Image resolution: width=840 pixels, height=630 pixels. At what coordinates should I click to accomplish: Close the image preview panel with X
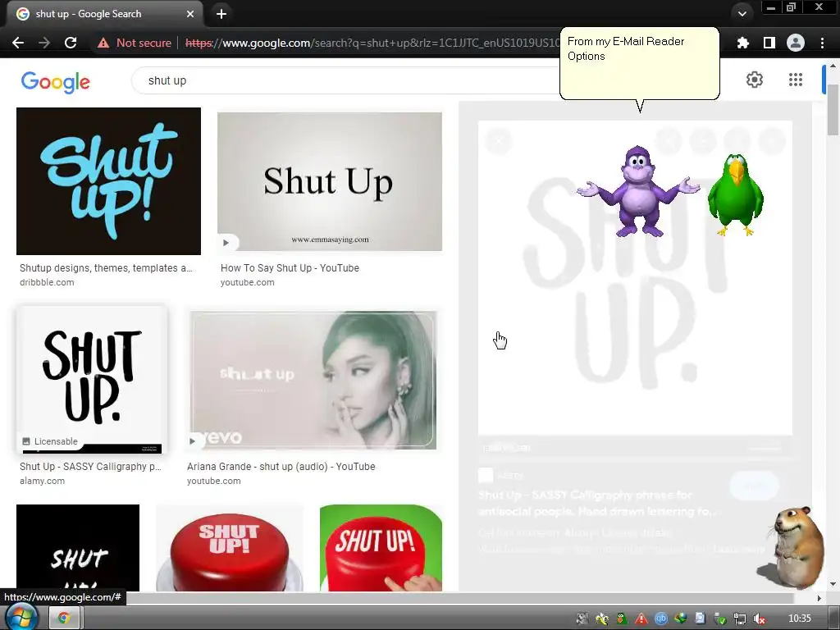[x=499, y=141]
